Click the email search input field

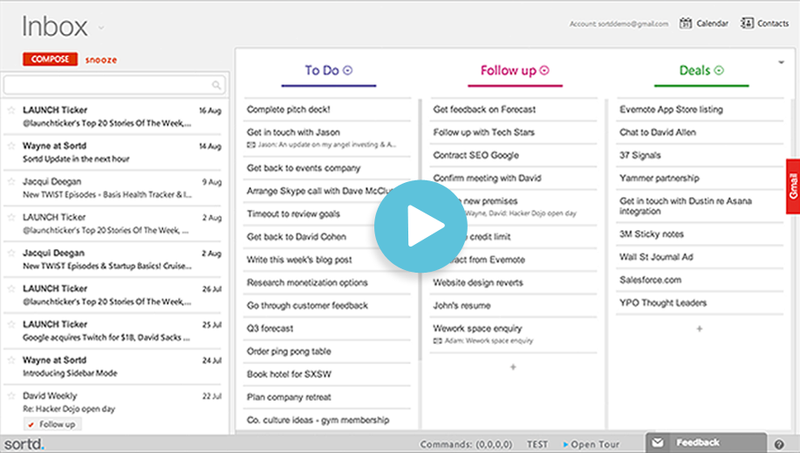(108, 86)
